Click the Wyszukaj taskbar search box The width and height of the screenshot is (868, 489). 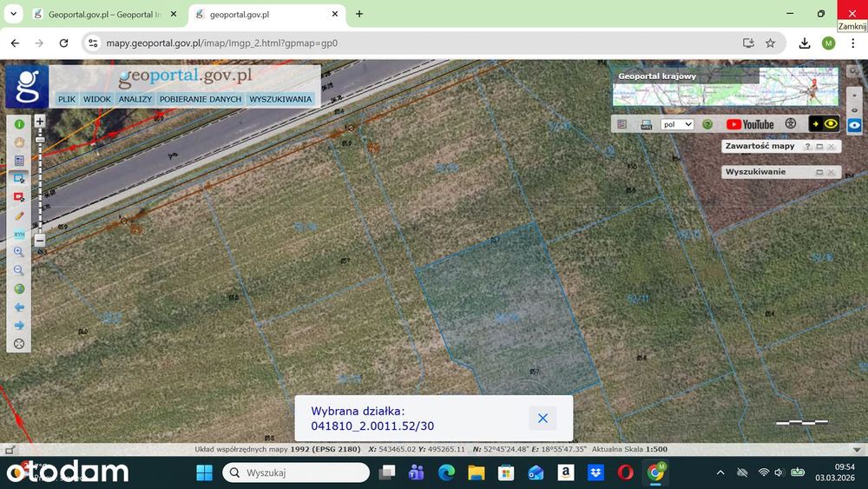pos(296,472)
